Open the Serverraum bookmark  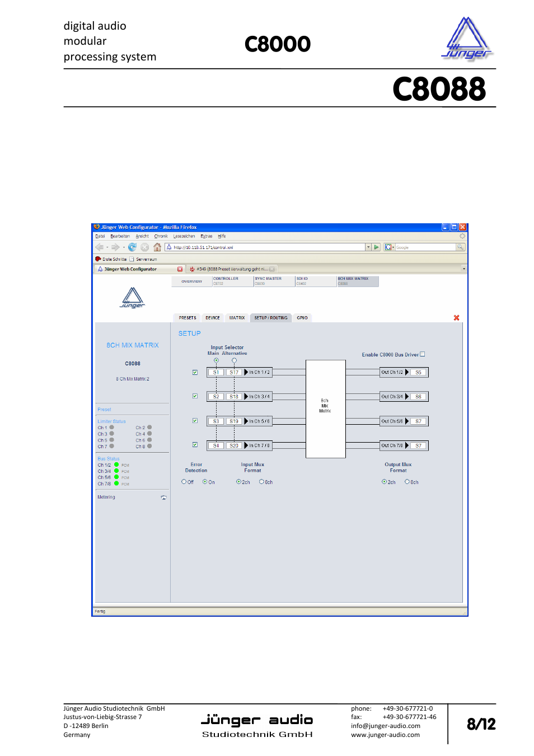(143, 259)
